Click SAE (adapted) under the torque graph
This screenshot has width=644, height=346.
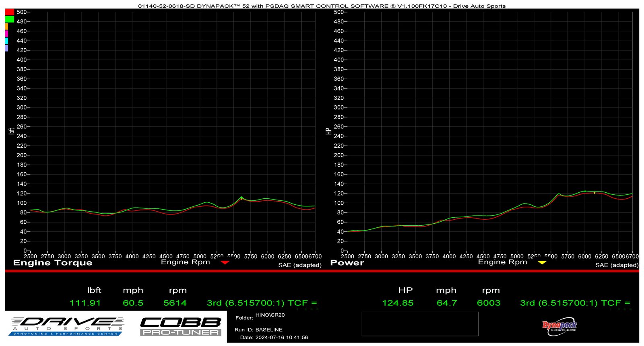coord(300,265)
